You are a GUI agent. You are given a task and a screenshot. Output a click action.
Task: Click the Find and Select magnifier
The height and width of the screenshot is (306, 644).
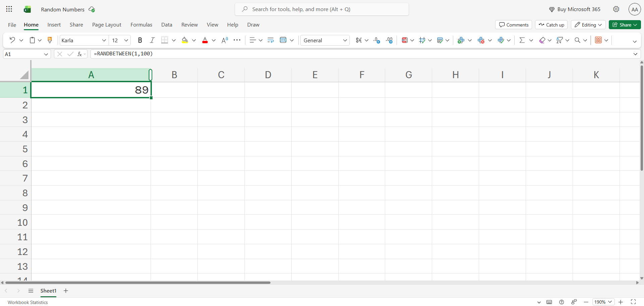pos(577,40)
